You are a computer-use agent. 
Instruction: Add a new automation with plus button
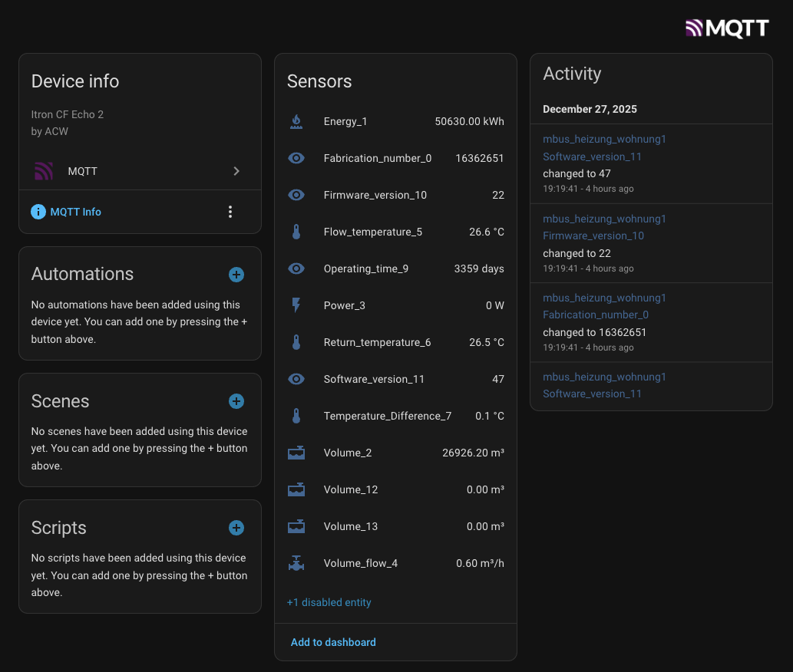point(236,275)
